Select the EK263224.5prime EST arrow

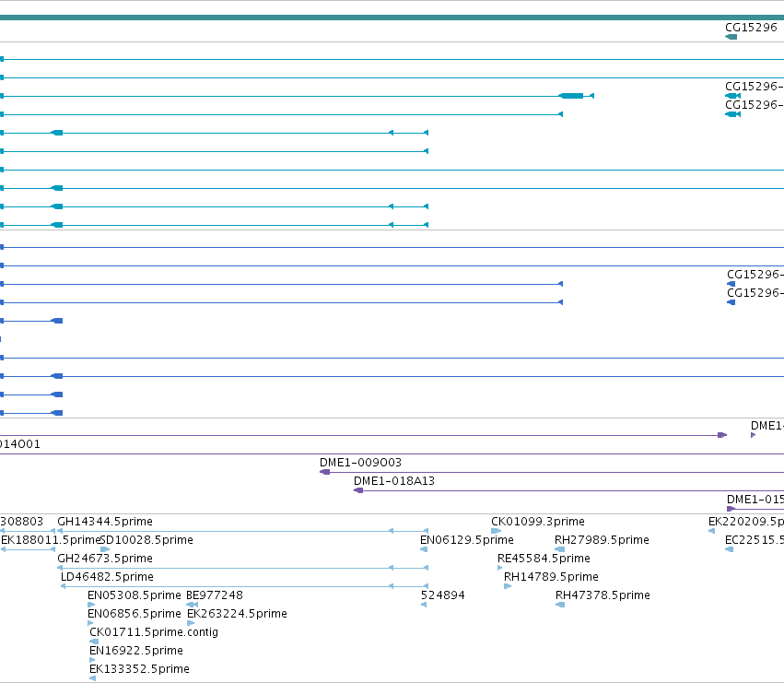pyautogui.click(x=191, y=623)
